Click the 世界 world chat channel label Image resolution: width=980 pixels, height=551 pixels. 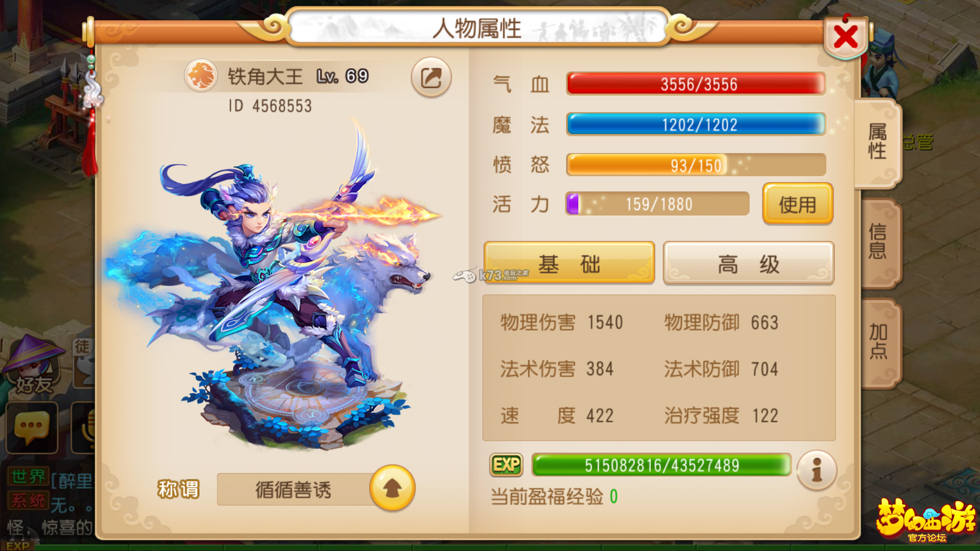coord(29,477)
